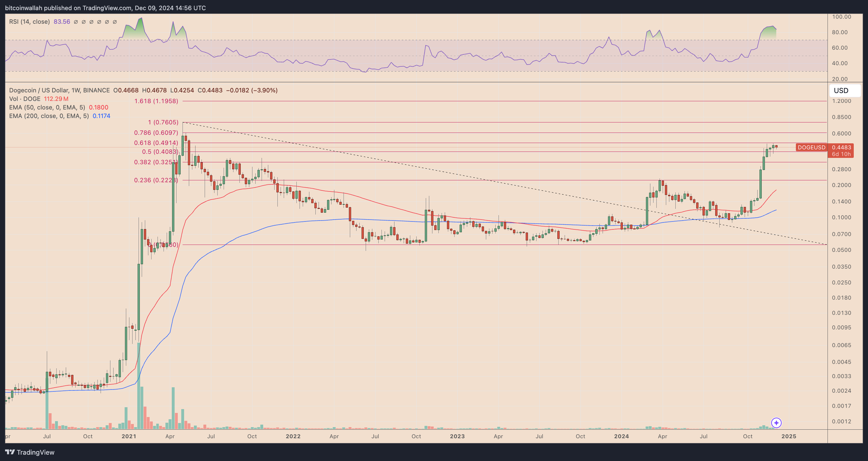Click the DOGEUSD price label tag
Viewport: 868px width, 461px height.
811,147
